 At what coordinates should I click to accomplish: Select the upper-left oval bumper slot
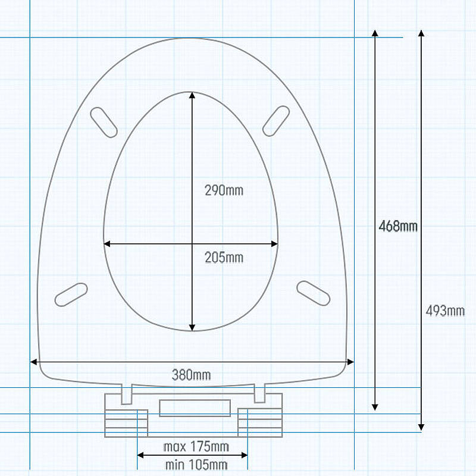tap(104, 121)
